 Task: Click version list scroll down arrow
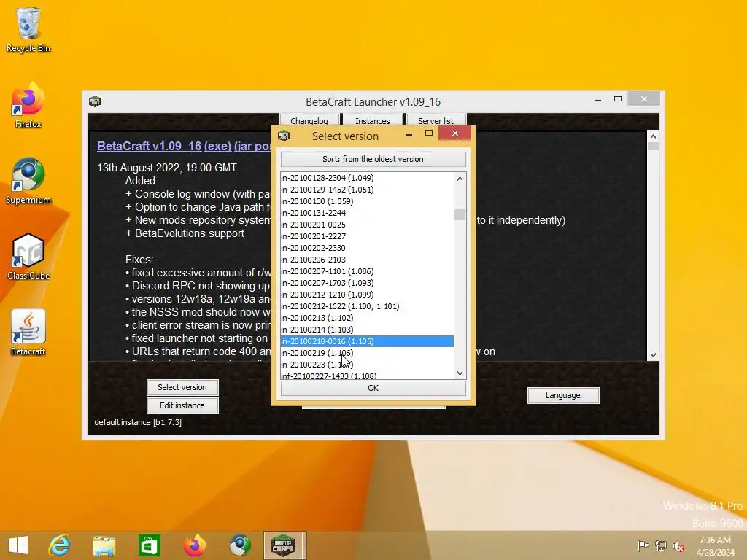pos(460,373)
